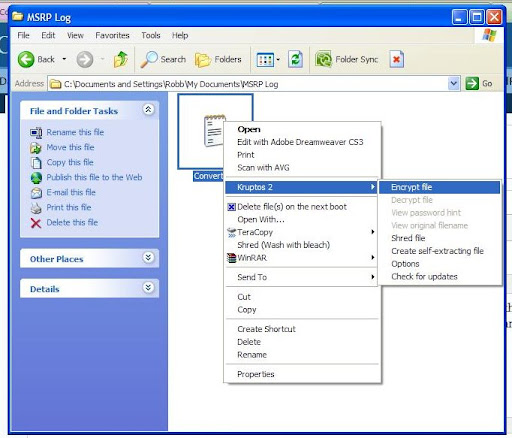Click Rename this file link
Viewport: 512px width, 438px height.
click(75, 132)
